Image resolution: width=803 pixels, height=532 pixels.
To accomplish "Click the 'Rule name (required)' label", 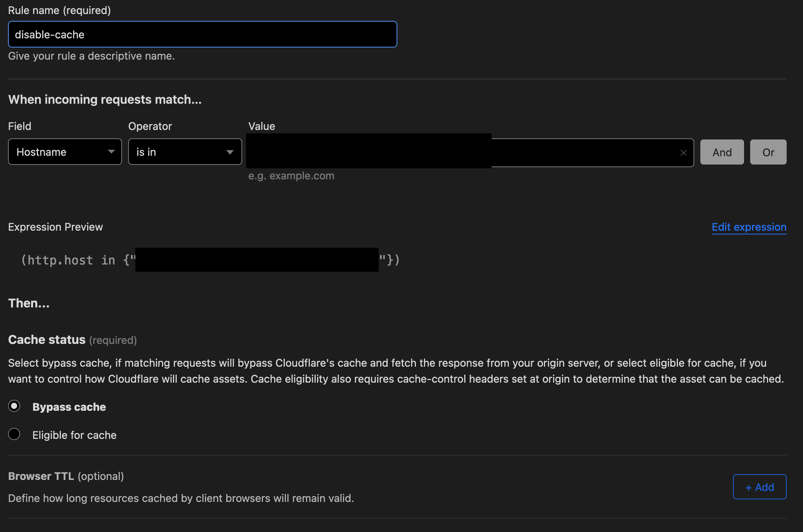I will pyautogui.click(x=59, y=10).
